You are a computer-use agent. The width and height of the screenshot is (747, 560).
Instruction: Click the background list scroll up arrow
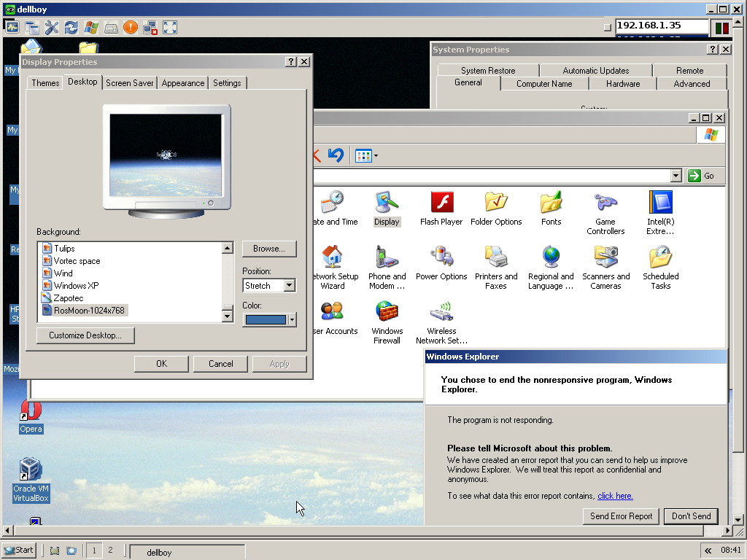(x=228, y=248)
